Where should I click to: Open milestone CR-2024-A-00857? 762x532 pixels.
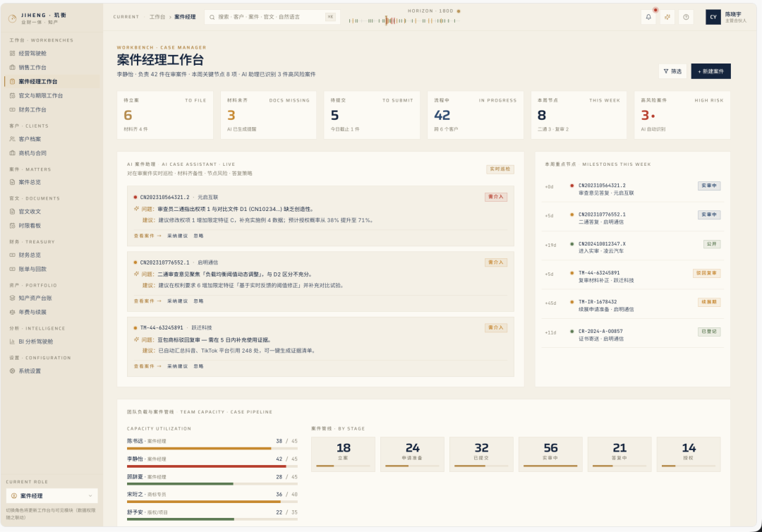pyautogui.click(x=632, y=334)
